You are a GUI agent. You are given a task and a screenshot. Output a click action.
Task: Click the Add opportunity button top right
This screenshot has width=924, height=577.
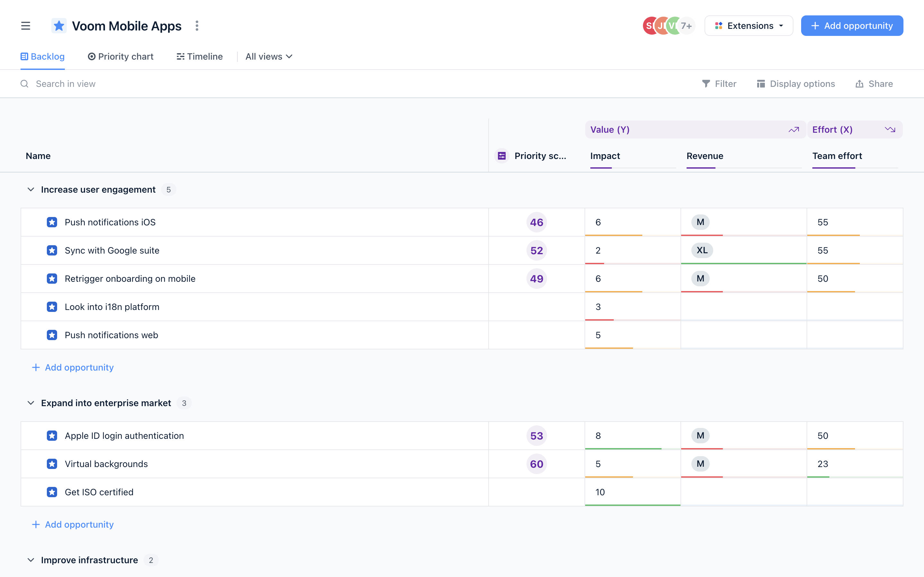click(852, 26)
